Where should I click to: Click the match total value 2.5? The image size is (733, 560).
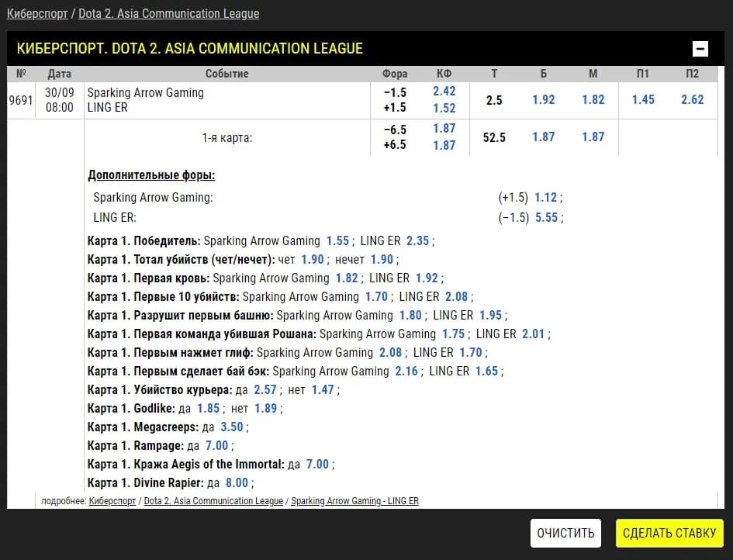tap(494, 100)
